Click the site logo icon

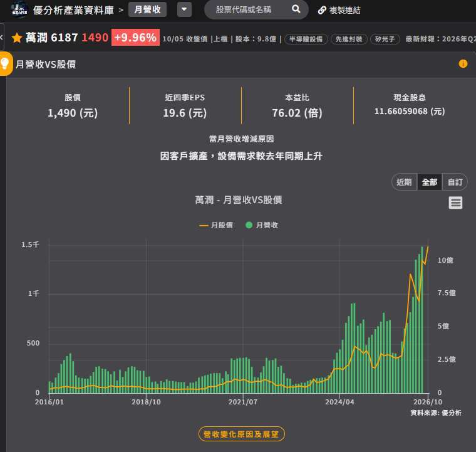(19, 10)
